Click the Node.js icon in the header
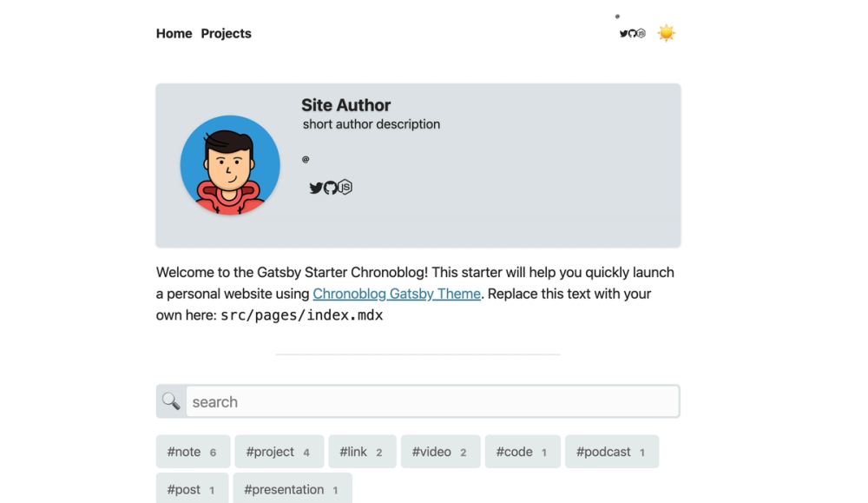The height and width of the screenshot is (503, 868). click(641, 34)
